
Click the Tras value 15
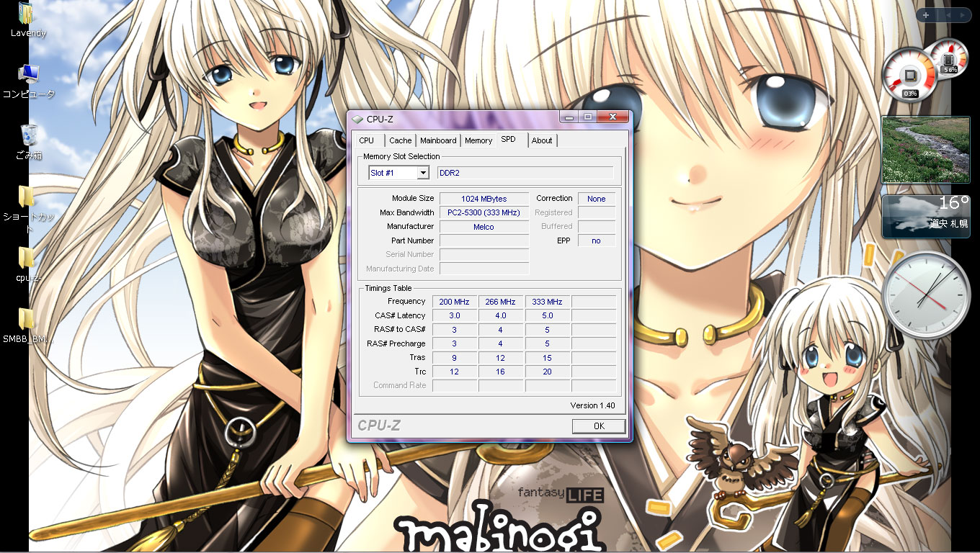(548, 358)
